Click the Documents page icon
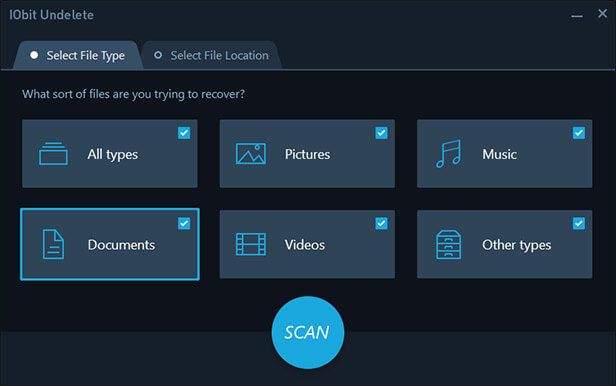Viewport: 616px width, 386px height. (53, 244)
